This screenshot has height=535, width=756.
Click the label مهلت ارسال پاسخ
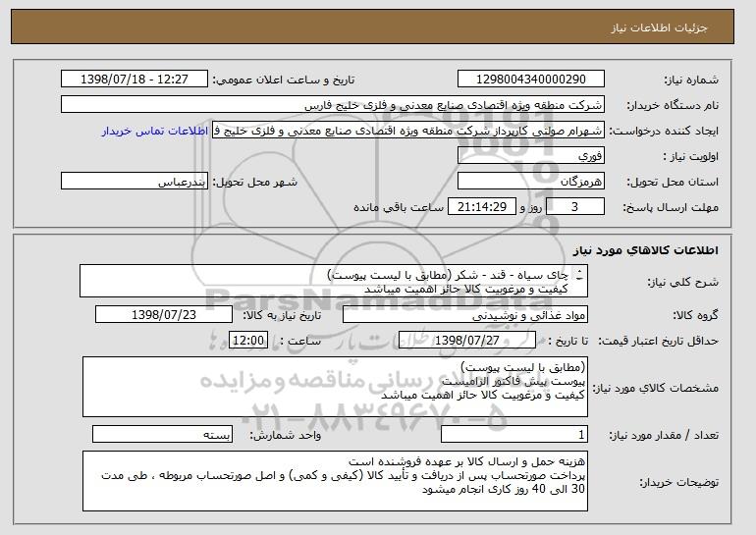671,207
